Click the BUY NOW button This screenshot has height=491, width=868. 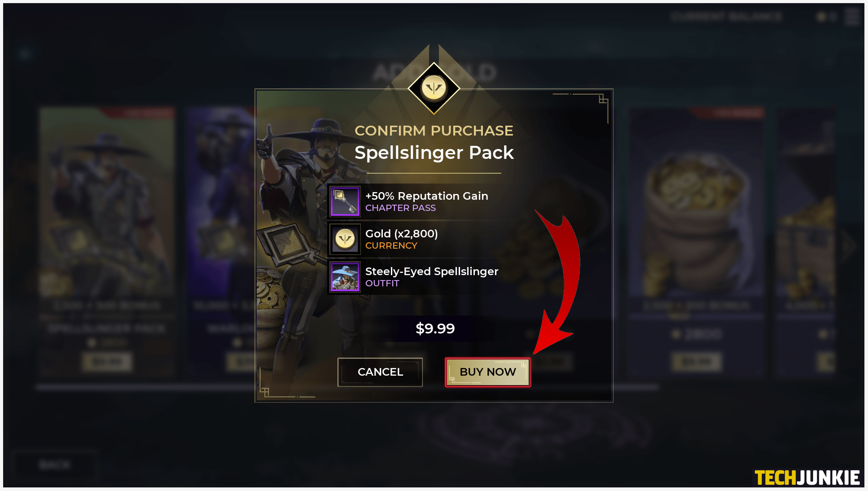pos(487,372)
